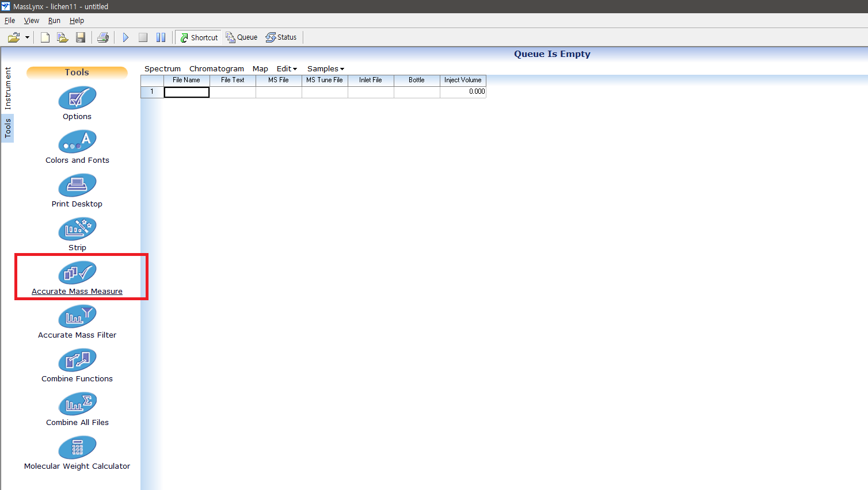Open the Spectrum window
The height and width of the screenshot is (490, 868).
coord(162,68)
